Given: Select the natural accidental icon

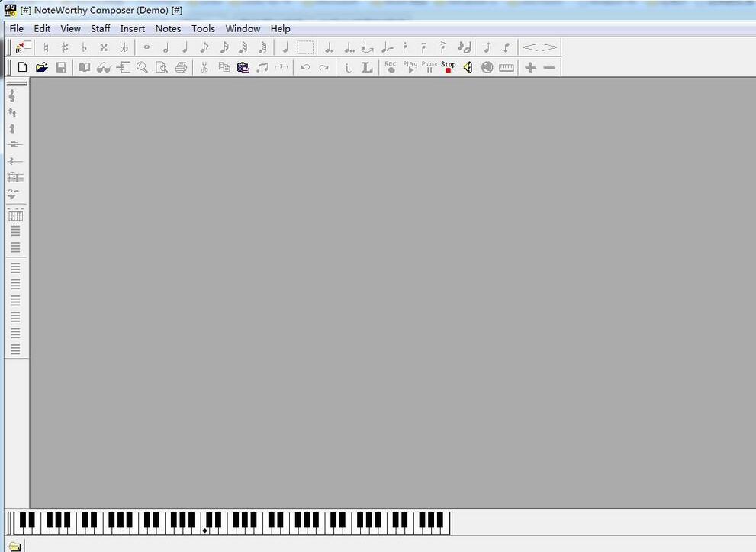Looking at the screenshot, I should tap(46, 47).
